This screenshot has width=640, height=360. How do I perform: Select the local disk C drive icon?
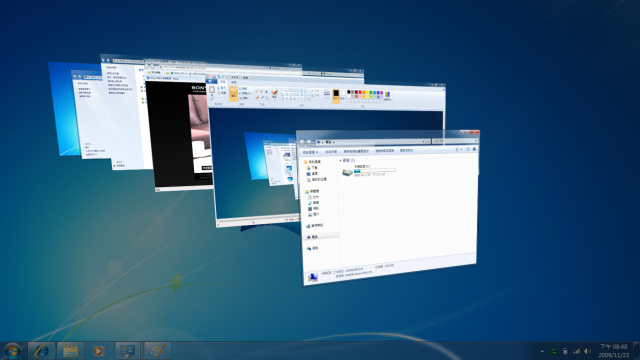pyautogui.click(x=347, y=172)
